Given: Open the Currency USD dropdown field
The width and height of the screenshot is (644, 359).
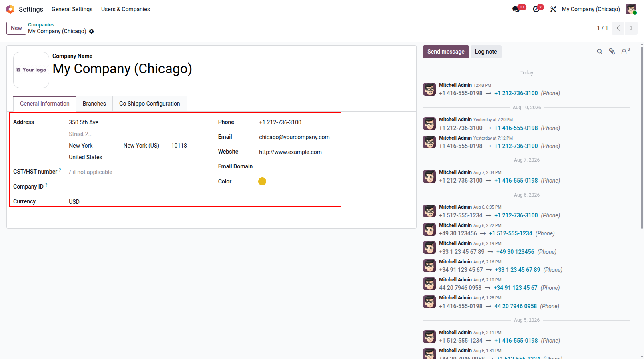Looking at the screenshot, I should pyautogui.click(x=136, y=202).
